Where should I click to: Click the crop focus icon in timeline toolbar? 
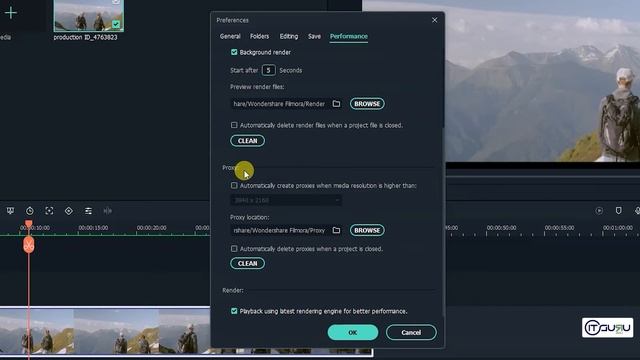pos(49,211)
